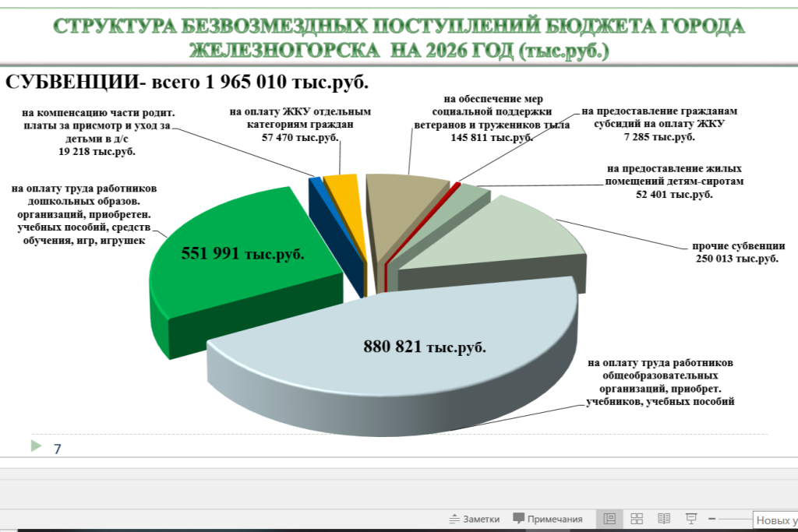Screen dimensions: 798x532
Task: Select the green slide title text
Action: 399,37
